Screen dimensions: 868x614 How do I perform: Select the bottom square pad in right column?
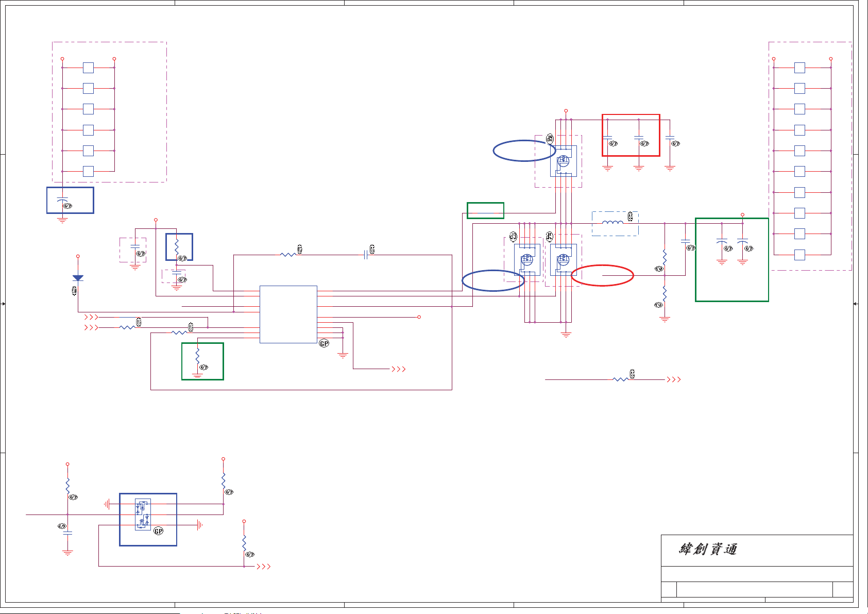(799, 255)
